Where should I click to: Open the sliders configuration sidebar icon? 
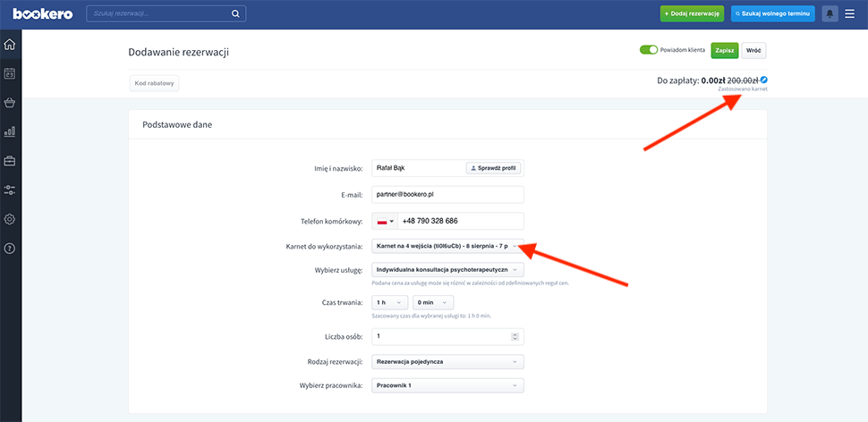point(10,190)
